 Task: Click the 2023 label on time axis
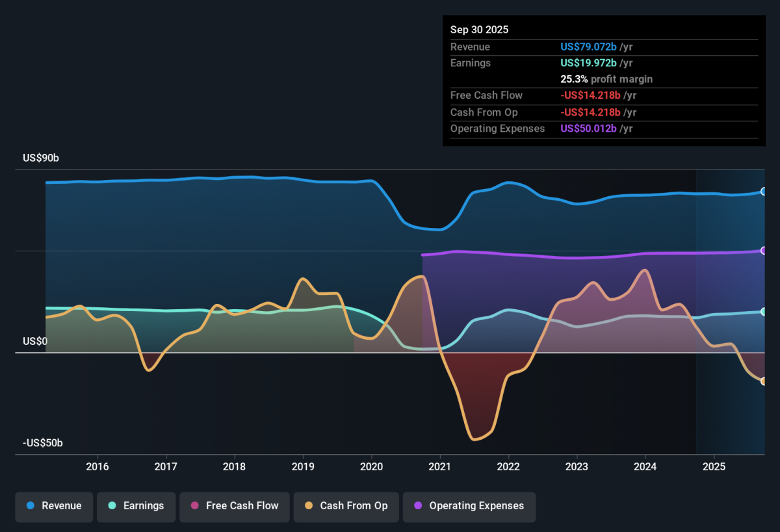tap(577, 466)
